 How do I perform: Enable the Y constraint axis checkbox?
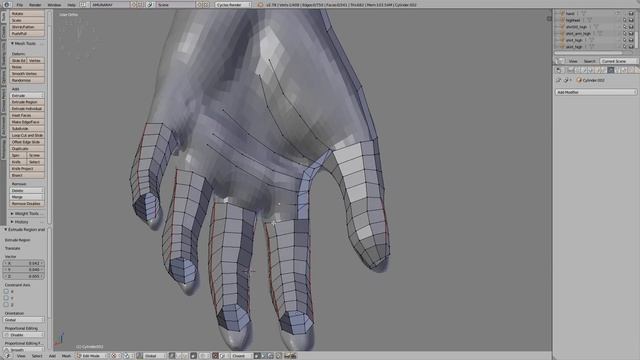[6, 298]
